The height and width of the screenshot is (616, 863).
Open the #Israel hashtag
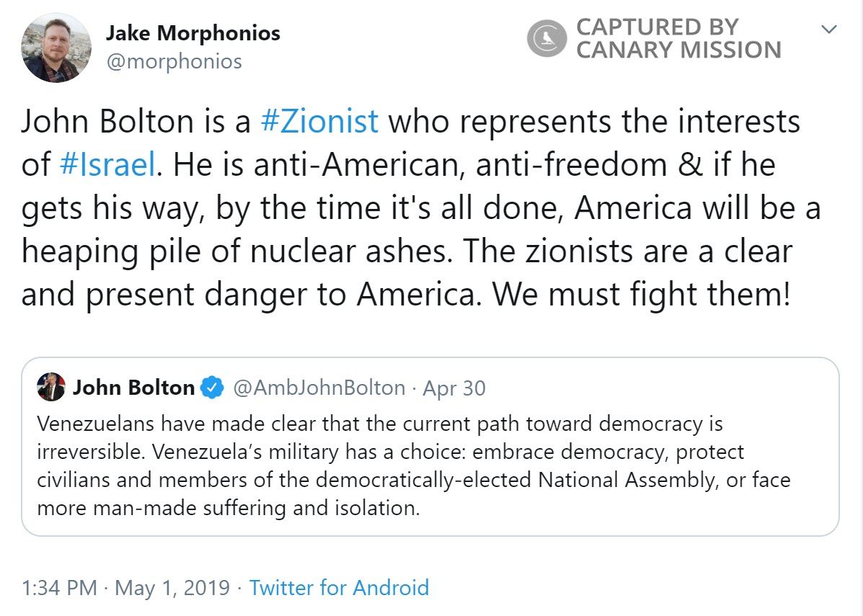tap(107, 164)
